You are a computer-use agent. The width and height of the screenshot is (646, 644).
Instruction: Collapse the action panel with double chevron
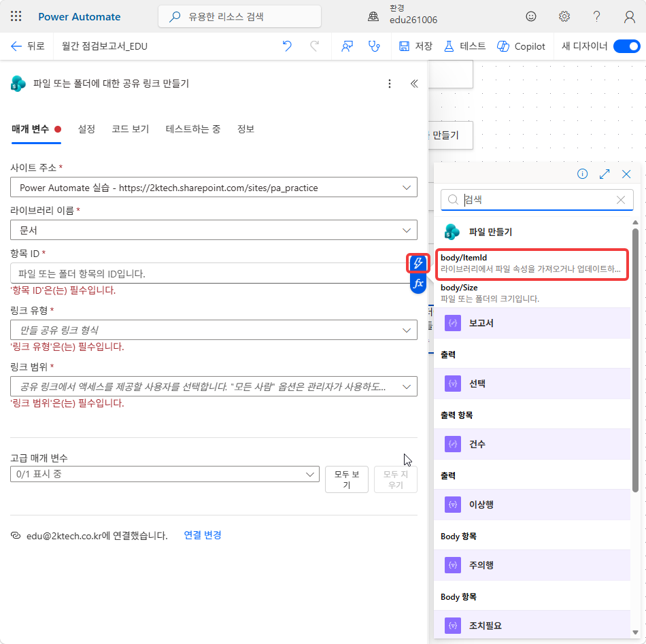[414, 84]
